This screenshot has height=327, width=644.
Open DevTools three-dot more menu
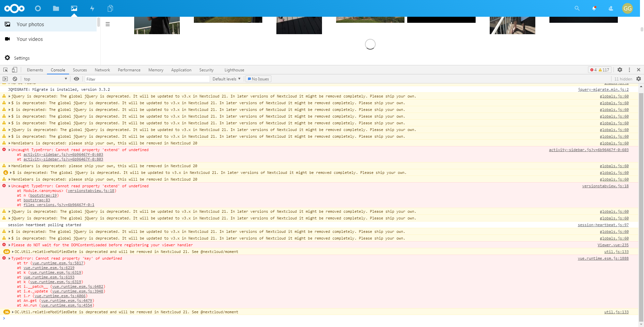tap(629, 70)
